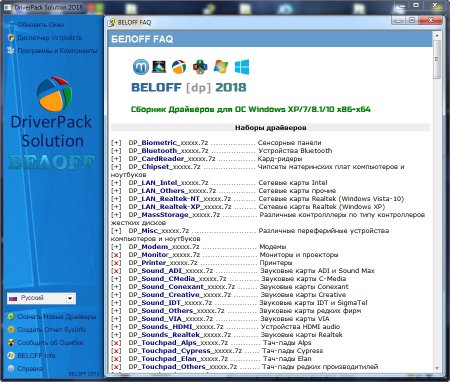Screen dimensions: 450x382
Task: Toggle the [+] marker for DP_Biometric
Action: click(116, 143)
